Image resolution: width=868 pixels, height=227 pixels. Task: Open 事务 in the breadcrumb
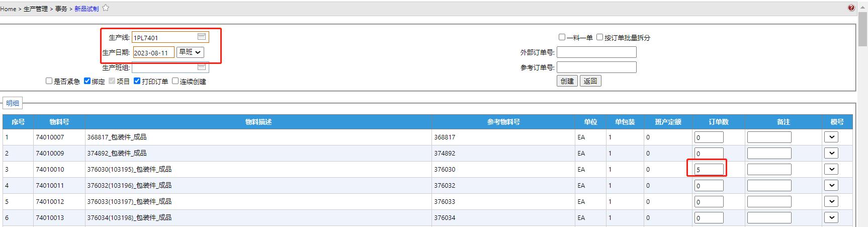coord(61,9)
